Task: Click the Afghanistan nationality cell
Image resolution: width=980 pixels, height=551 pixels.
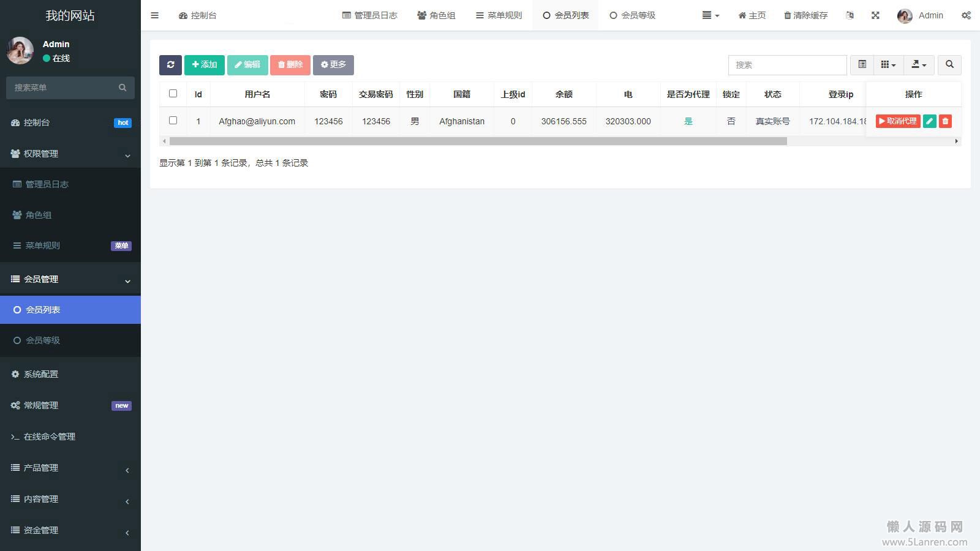Action: pyautogui.click(x=462, y=121)
